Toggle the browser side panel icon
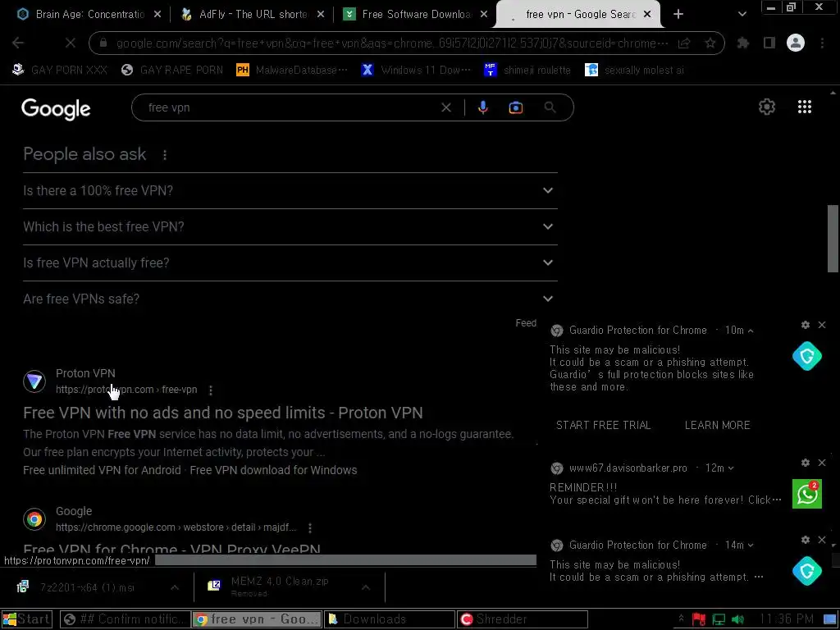The image size is (840, 630). pyautogui.click(x=769, y=43)
